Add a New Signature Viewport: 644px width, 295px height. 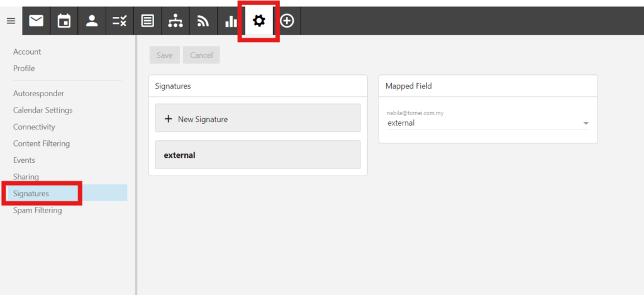click(258, 119)
